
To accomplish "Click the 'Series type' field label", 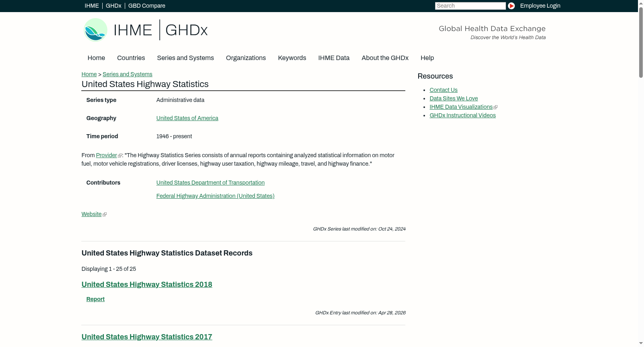I will [x=101, y=100].
